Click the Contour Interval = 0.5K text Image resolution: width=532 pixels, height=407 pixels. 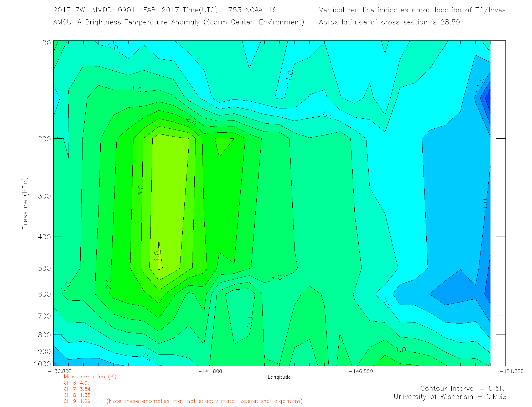tap(462, 388)
